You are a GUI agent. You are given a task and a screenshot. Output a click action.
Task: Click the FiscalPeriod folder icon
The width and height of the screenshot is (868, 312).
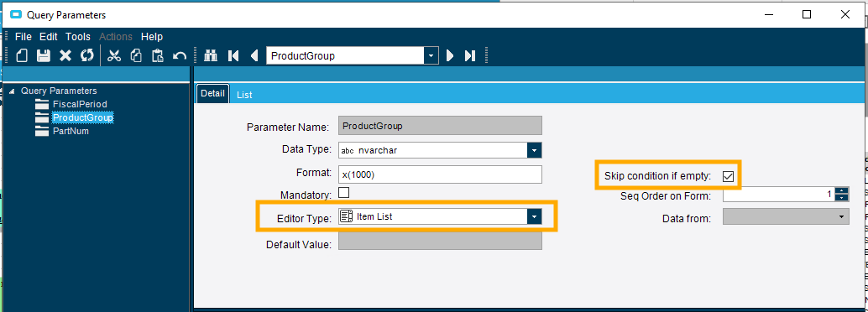tap(41, 104)
